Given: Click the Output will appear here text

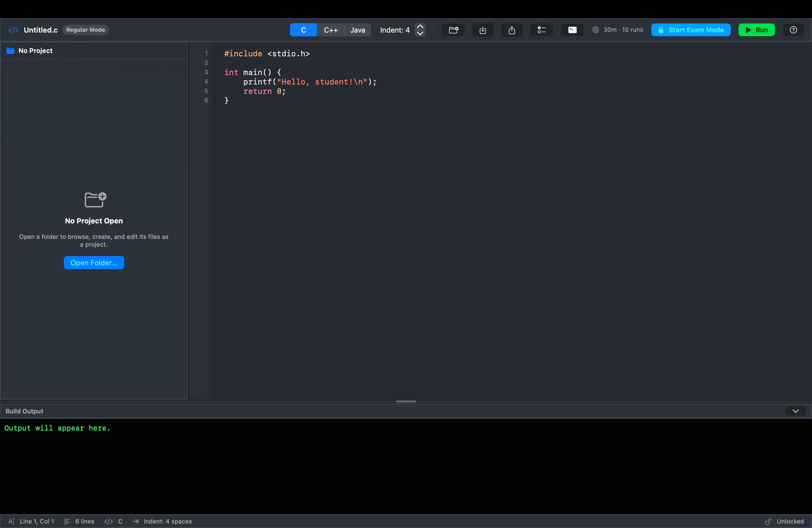Looking at the screenshot, I should (x=57, y=428).
